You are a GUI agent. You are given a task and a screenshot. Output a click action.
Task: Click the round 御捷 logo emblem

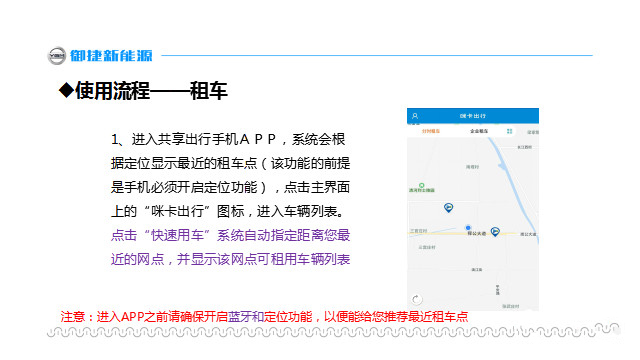pyautogui.click(x=57, y=56)
